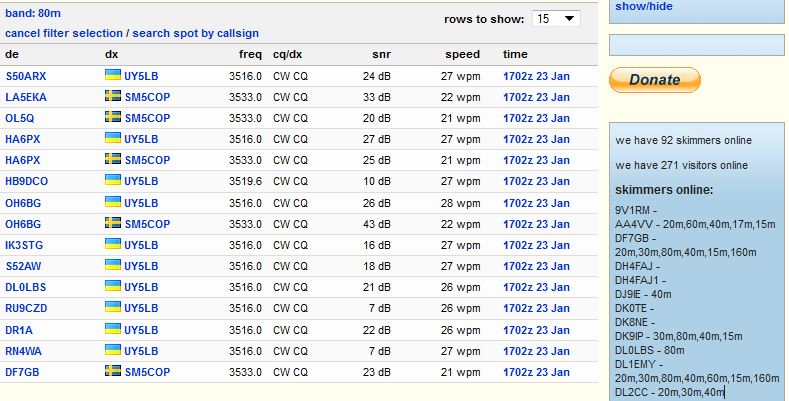Toggle the show/hide link

tap(644, 6)
